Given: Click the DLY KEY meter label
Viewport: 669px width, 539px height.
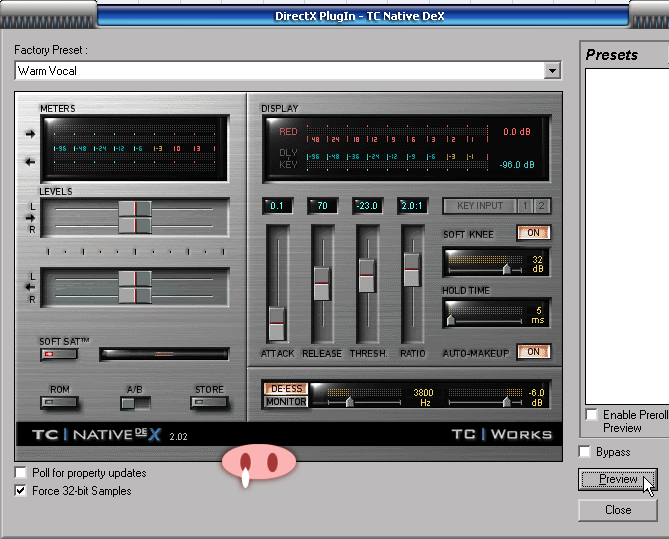Looking at the screenshot, I should (x=288, y=159).
